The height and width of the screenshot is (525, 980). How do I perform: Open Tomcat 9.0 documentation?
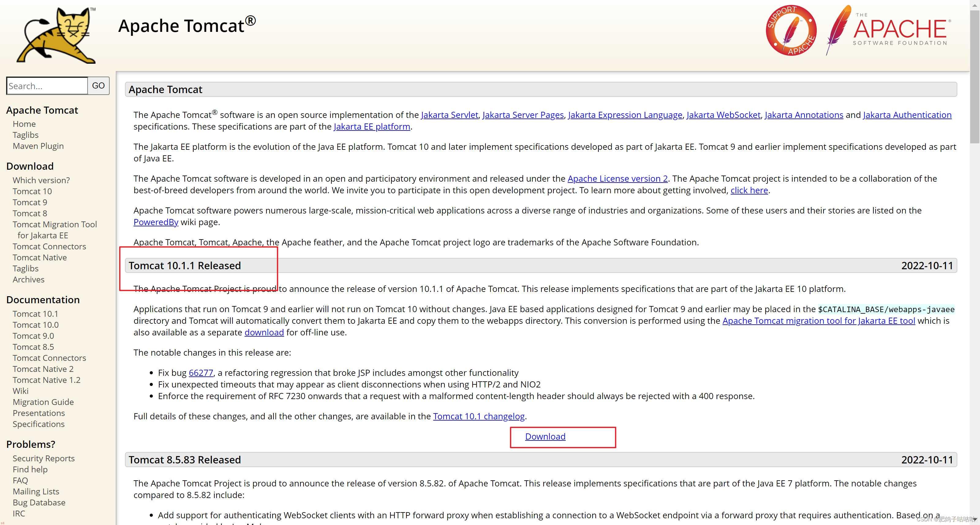pos(33,336)
